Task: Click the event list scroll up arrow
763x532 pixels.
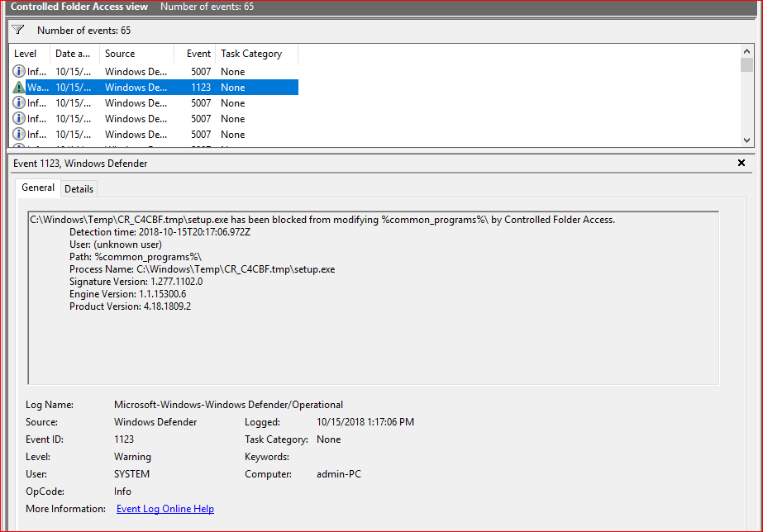Action: [746, 50]
